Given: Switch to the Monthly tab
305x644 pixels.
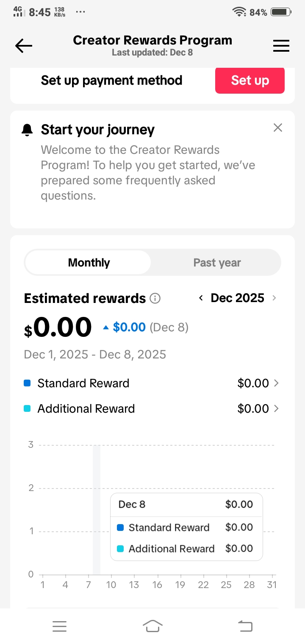Looking at the screenshot, I should tap(89, 263).
